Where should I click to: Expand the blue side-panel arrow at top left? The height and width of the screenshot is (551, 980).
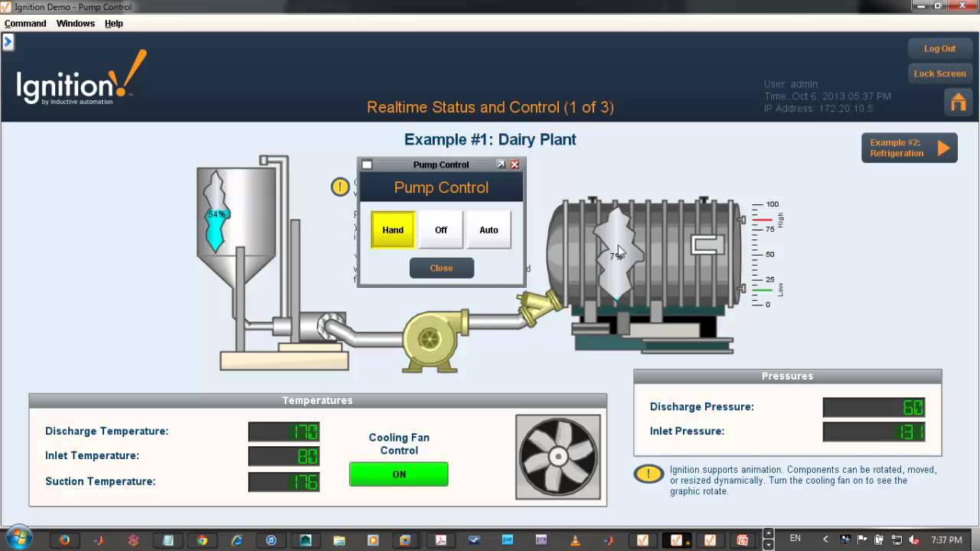pos(8,41)
